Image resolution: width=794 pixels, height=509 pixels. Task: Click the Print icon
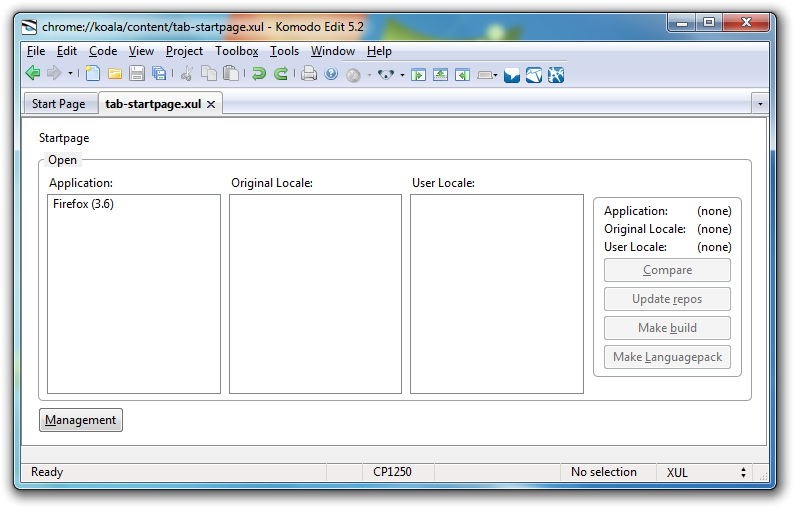tap(309, 74)
